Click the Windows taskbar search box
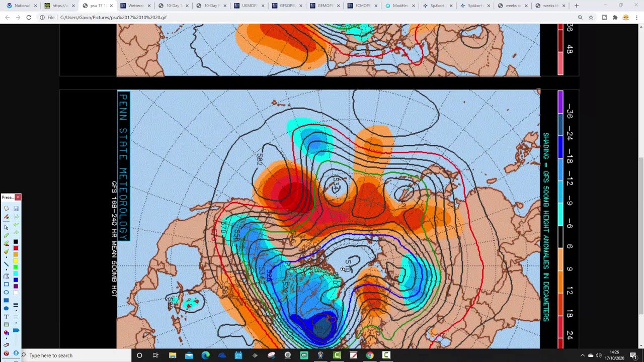 75,355
